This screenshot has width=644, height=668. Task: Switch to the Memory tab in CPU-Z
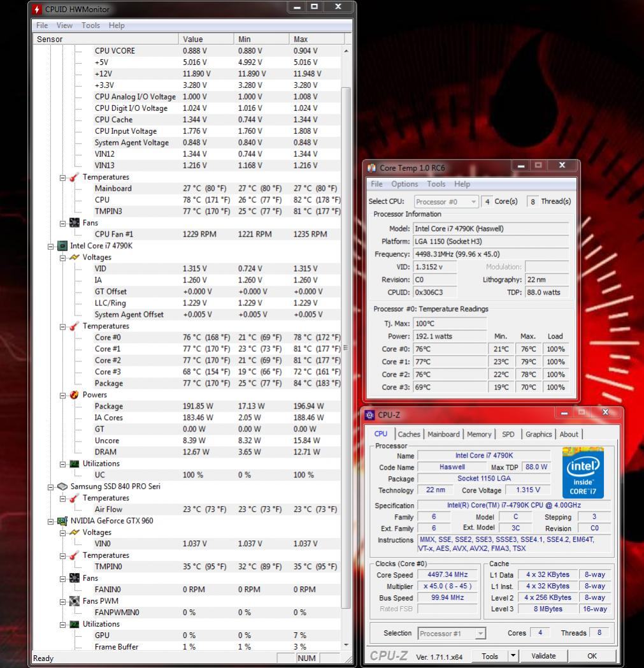pyautogui.click(x=479, y=434)
